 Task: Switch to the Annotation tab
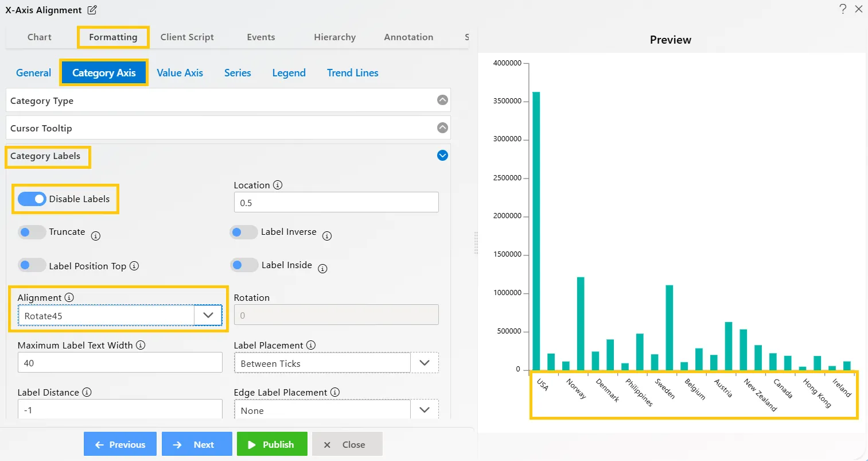click(408, 37)
